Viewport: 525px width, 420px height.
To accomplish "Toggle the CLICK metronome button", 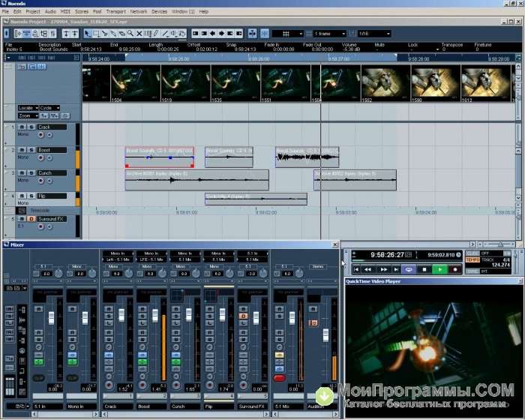I will click(472, 253).
